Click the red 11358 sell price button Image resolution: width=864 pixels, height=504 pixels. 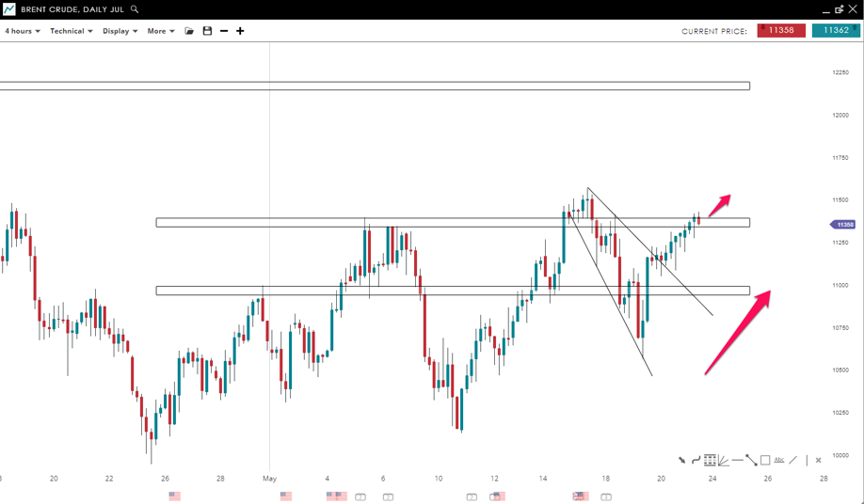[x=780, y=30]
